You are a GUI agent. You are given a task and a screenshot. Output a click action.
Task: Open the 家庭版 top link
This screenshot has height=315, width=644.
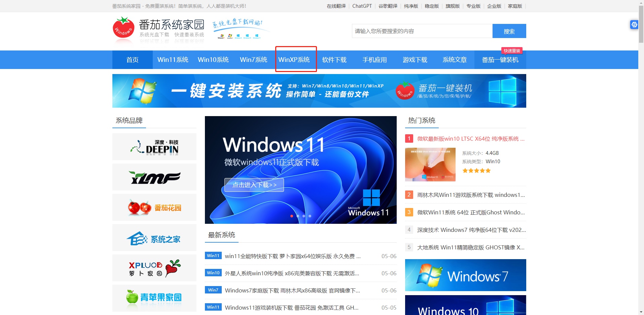pos(515,6)
